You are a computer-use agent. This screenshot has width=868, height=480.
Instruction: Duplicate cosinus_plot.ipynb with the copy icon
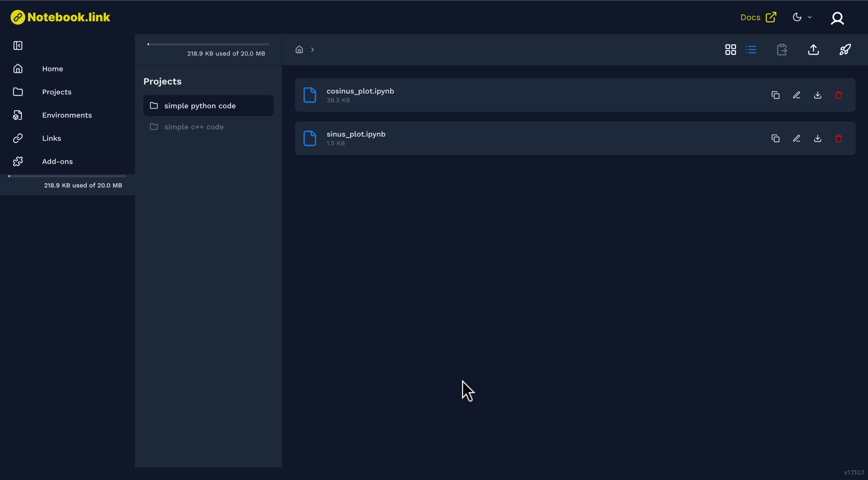click(x=775, y=95)
